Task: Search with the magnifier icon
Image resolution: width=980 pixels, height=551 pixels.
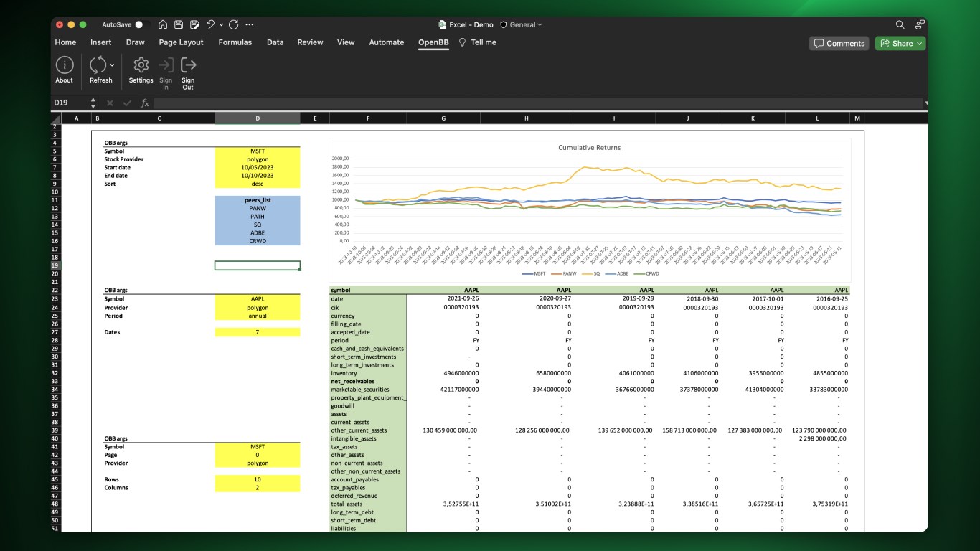Action: [x=900, y=24]
